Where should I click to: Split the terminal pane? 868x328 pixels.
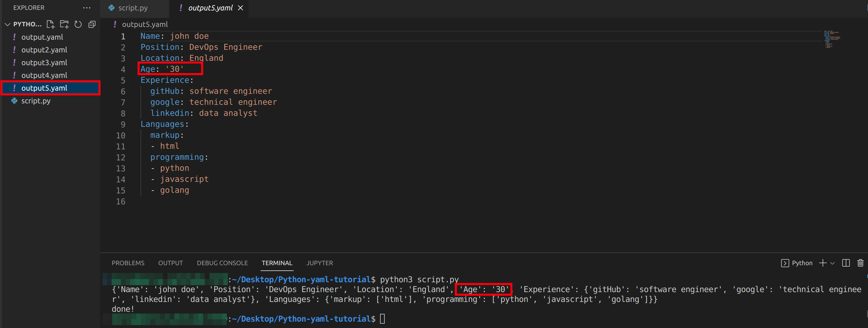tap(846, 263)
